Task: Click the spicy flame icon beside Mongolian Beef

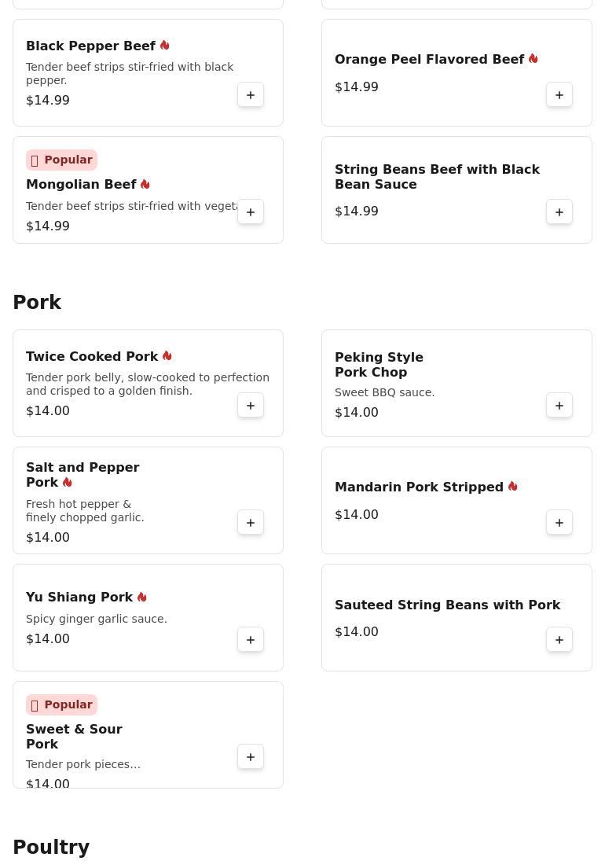Action: click(x=145, y=184)
